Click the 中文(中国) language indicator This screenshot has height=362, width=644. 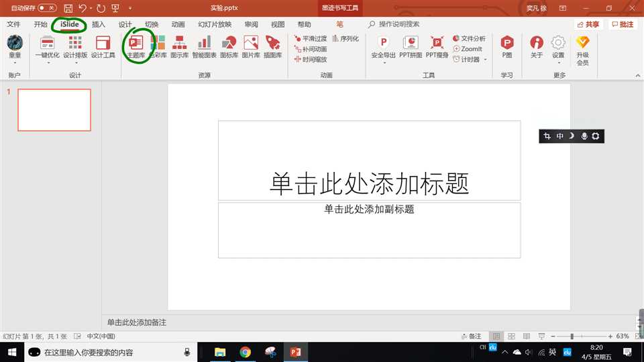(x=101, y=336)
